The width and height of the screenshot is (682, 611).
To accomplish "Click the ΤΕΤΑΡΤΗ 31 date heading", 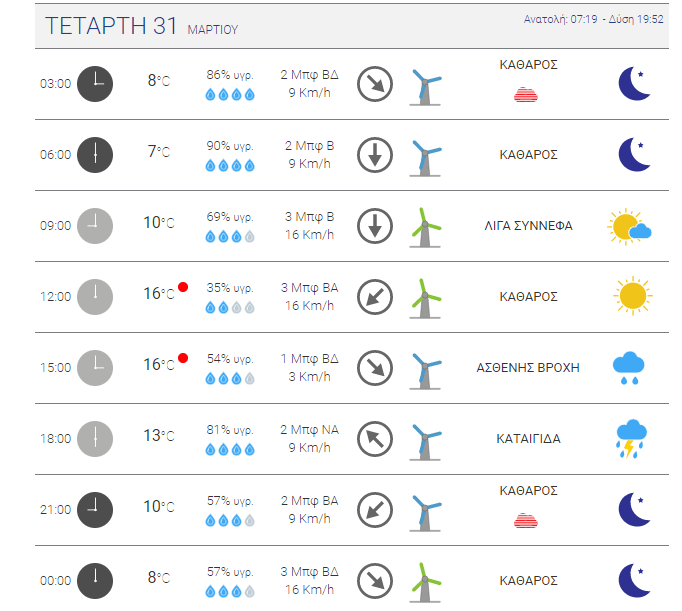I will pos(111,26).
